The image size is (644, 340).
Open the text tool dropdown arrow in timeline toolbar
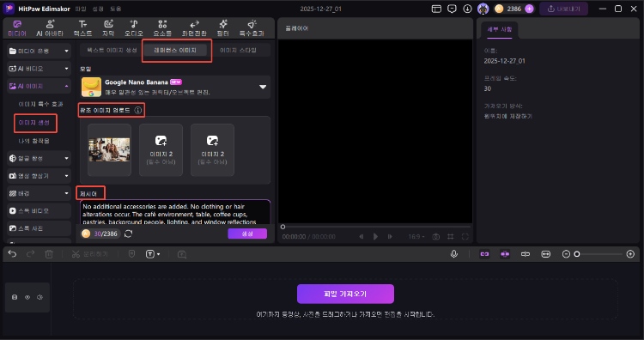tap(159, 255)
